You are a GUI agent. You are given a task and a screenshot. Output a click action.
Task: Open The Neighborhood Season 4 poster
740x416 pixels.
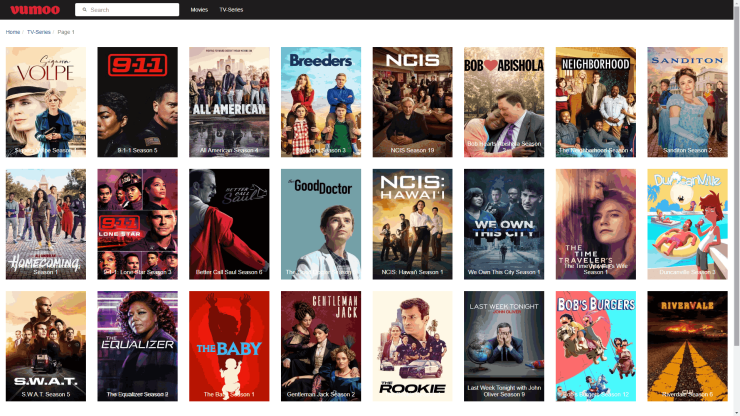pos(596,102)
